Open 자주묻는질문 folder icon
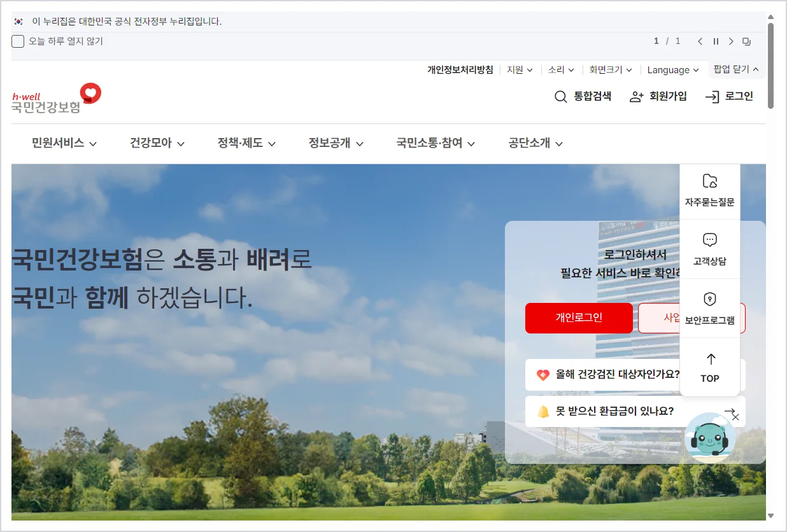Screen dimensions: 787x532 [x=710, y=181]
